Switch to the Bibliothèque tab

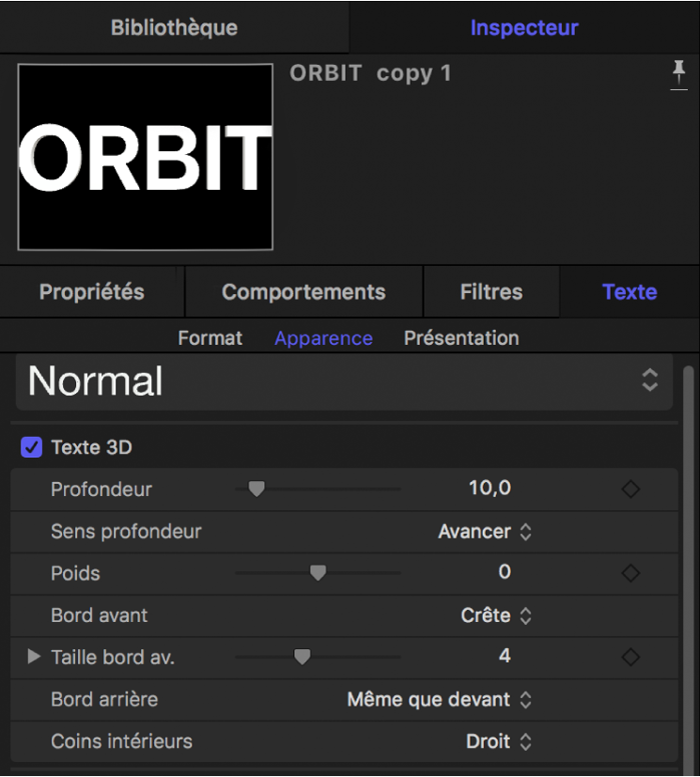(x=174, y=27)
